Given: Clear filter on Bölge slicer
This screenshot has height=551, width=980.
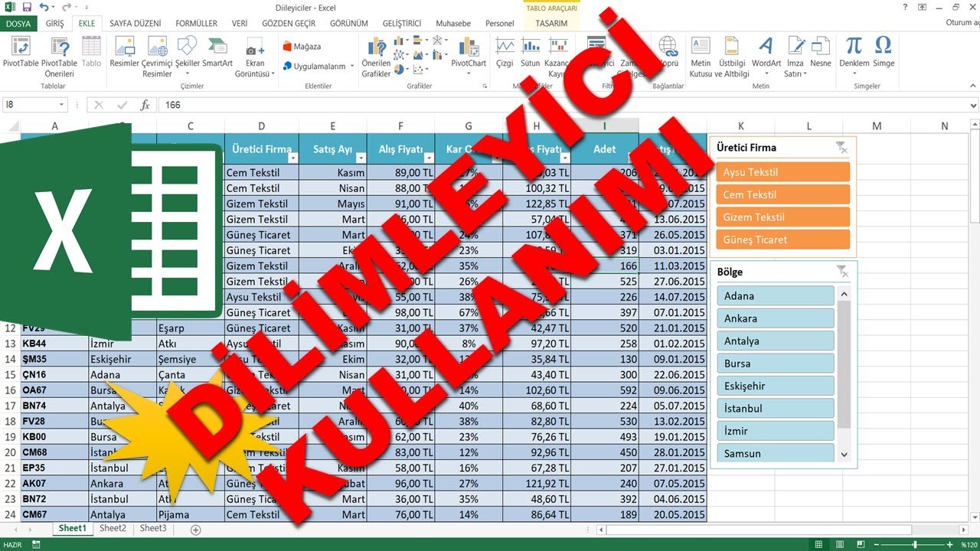Looking at the screenshot, I should pyautogui.click(x=841, y=271).
